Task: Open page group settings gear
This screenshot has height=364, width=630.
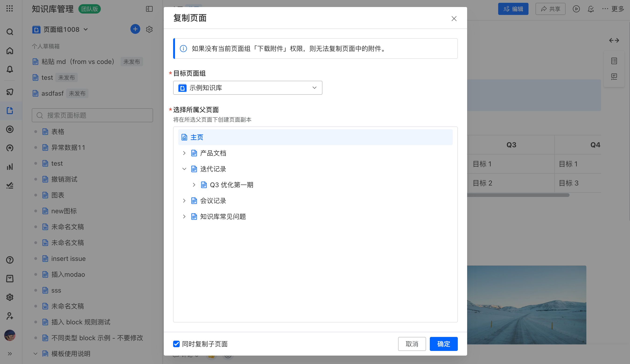Action: 149,29
